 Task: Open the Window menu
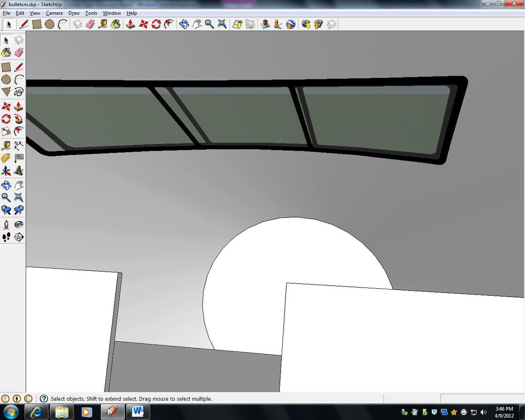tap(112, 13)
